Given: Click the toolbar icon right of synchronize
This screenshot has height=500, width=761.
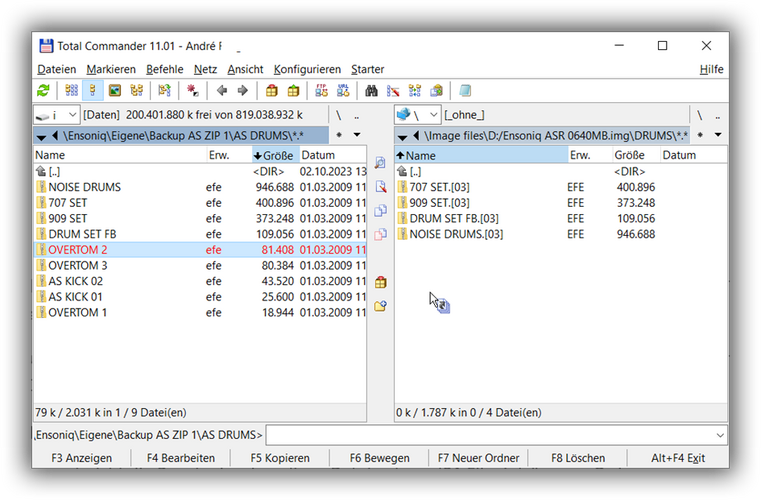Looking at the screenshot, I should [x=436, y=91].
